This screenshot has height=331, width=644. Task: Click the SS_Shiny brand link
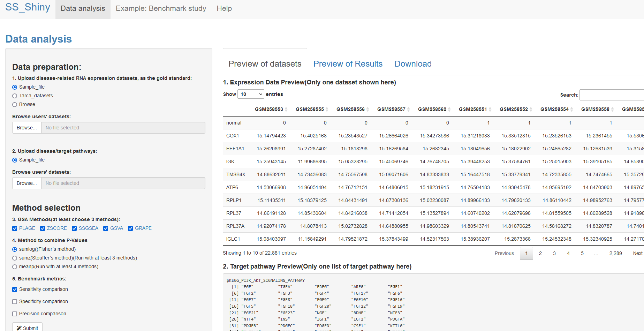click(x=28, y=7)
